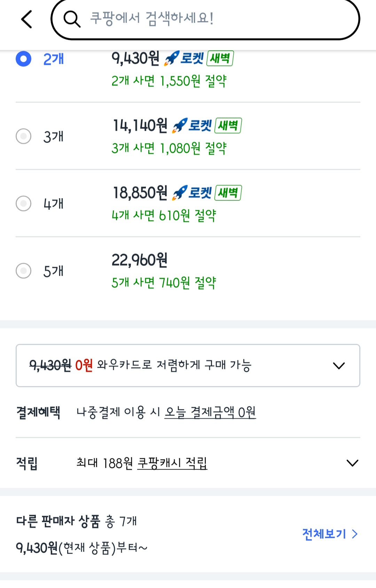The width and height of the screenshot is (376, 588).
Task: Select the 3개 quantity radio button
Action: pyautogui.click(x=24, y=136)
